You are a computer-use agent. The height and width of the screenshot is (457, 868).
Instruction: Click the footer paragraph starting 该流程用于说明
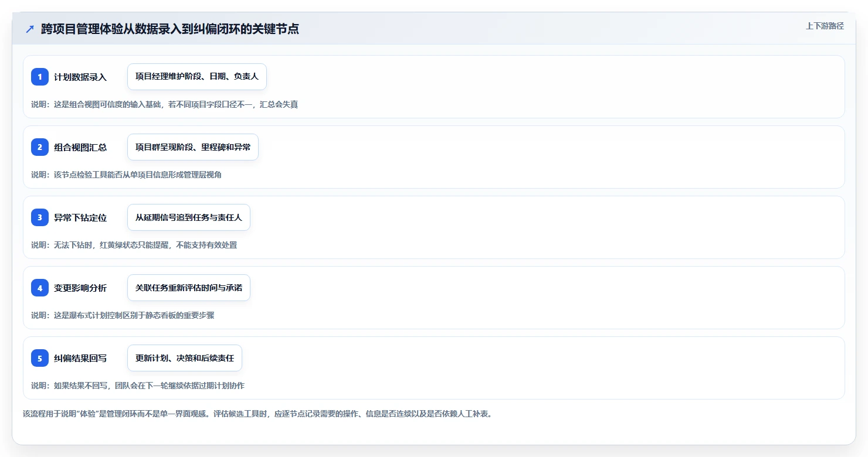click(x=257, y=414)
